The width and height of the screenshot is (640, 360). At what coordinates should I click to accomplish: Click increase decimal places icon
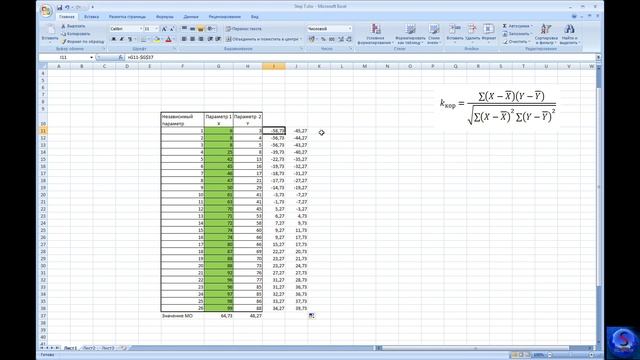(x=340, y=39)
